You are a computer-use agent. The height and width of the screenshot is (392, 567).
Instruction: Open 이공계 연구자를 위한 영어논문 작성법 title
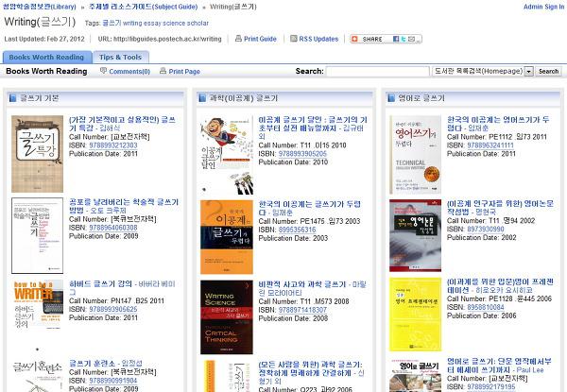[500, 208]
